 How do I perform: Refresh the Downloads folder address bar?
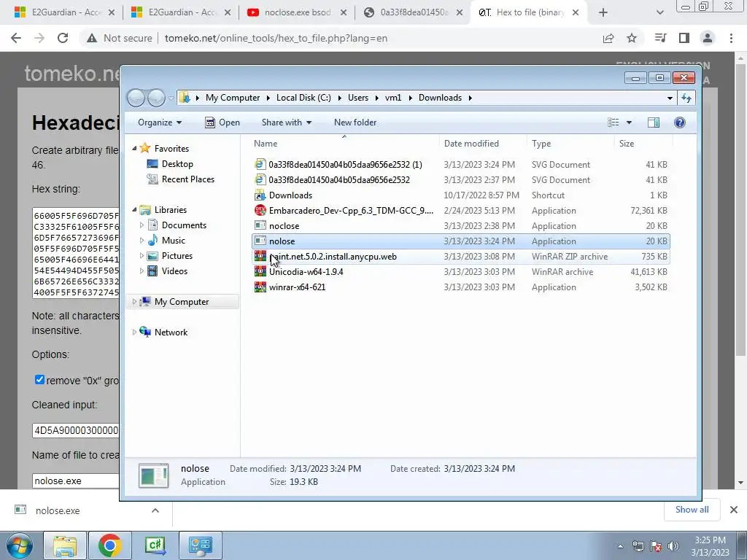[686, 98]
